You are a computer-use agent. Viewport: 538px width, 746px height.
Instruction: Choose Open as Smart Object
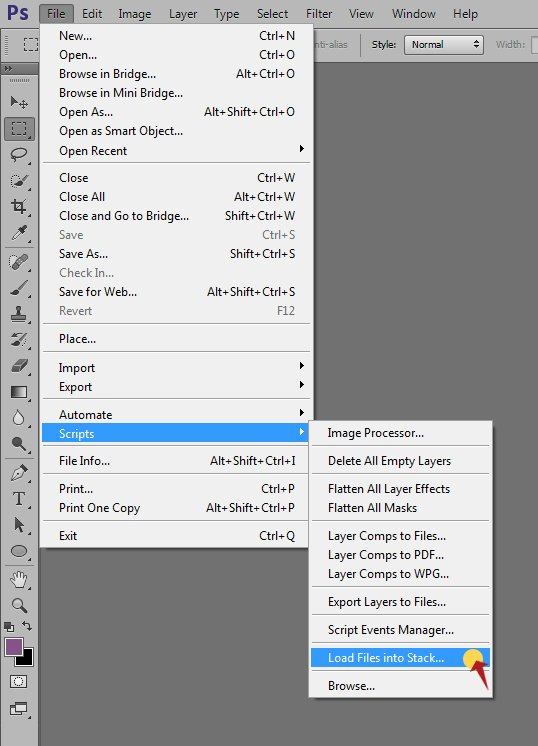[x=176, y=131]
